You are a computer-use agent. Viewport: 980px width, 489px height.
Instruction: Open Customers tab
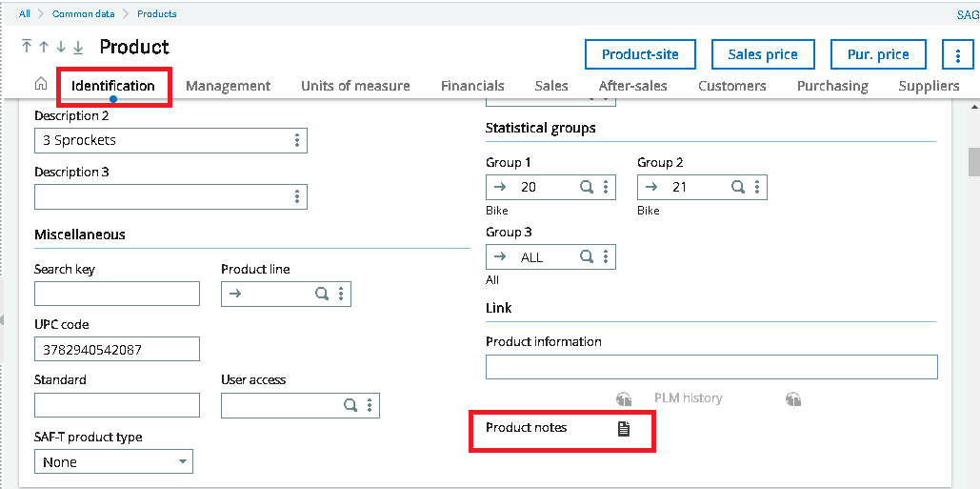point(731,86)
